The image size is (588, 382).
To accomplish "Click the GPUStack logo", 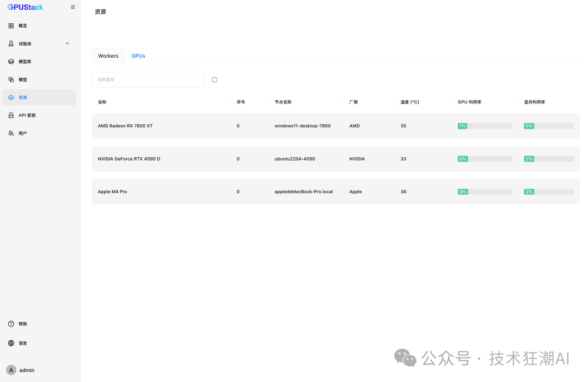I will tap(26, 7).
